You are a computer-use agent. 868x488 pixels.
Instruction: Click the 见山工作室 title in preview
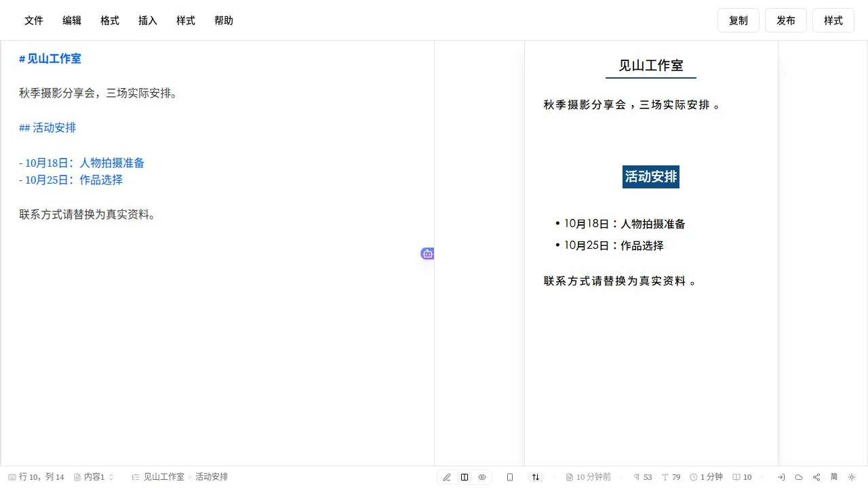(651, 66)
